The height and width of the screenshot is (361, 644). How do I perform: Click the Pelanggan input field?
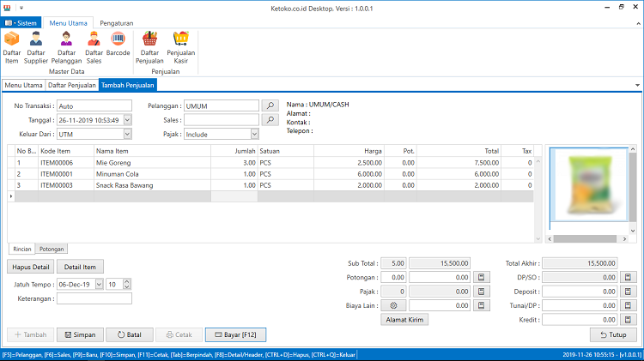(222, 105)
